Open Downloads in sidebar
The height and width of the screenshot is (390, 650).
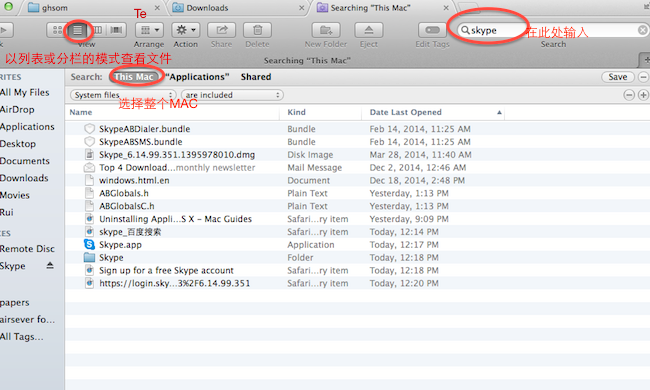(24, 178)
